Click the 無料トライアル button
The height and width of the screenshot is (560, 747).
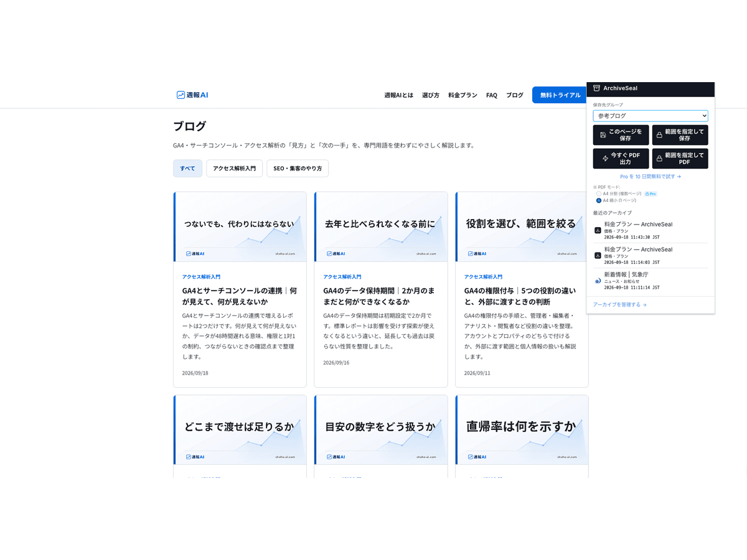(x=560, y=95)
